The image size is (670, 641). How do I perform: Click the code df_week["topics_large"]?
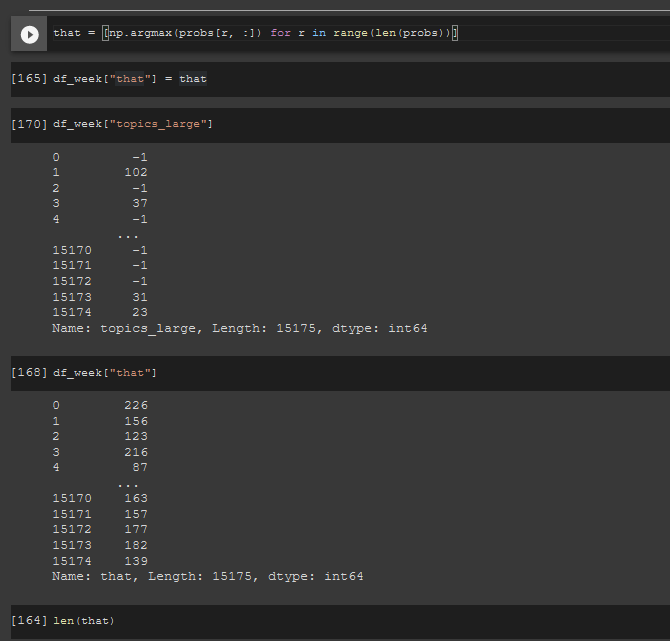click(133, 124)
